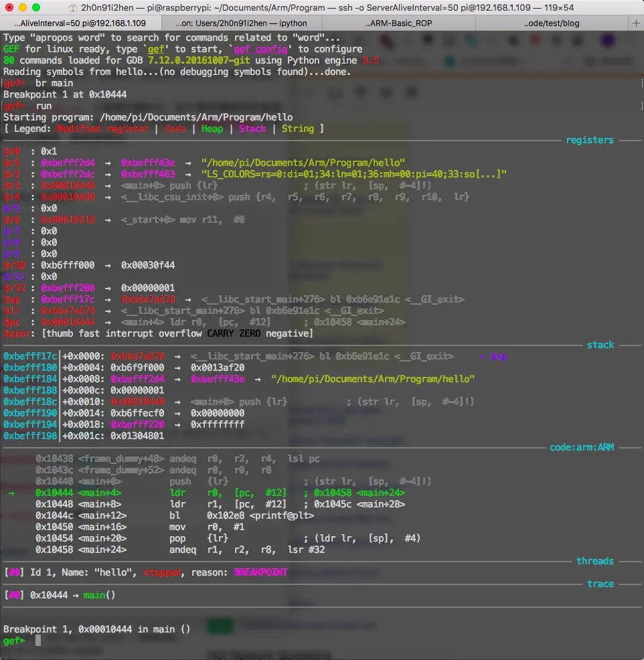Viewport: 644px width, 660px height.
Task: Click address 0x10444 <main+4> in code
Action: 78,493
